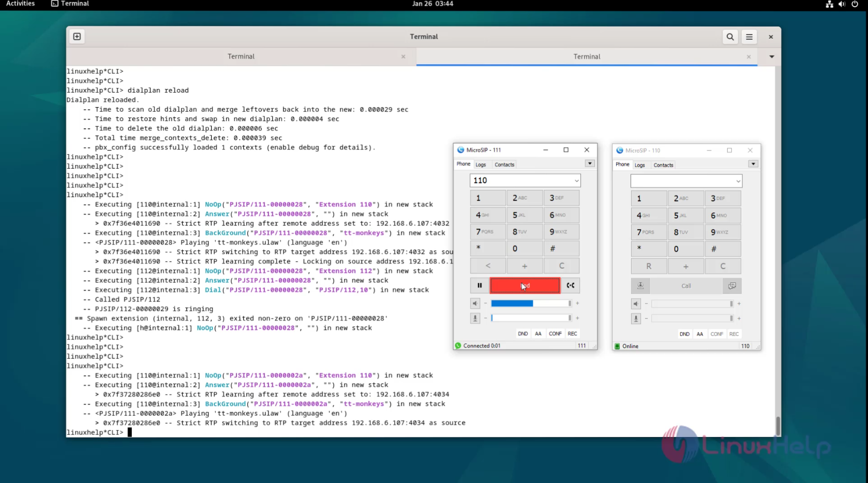Click the red End call button in MicroSIP 111

tap(525, 285)
